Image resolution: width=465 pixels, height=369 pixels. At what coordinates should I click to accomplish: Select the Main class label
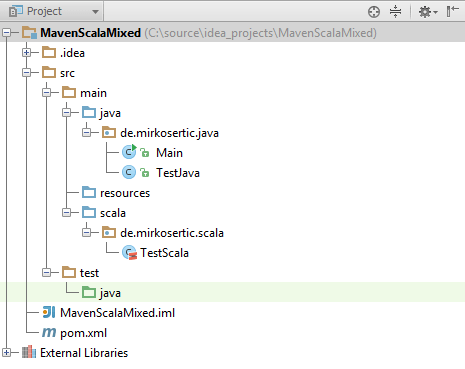click(x=169, y=153)
